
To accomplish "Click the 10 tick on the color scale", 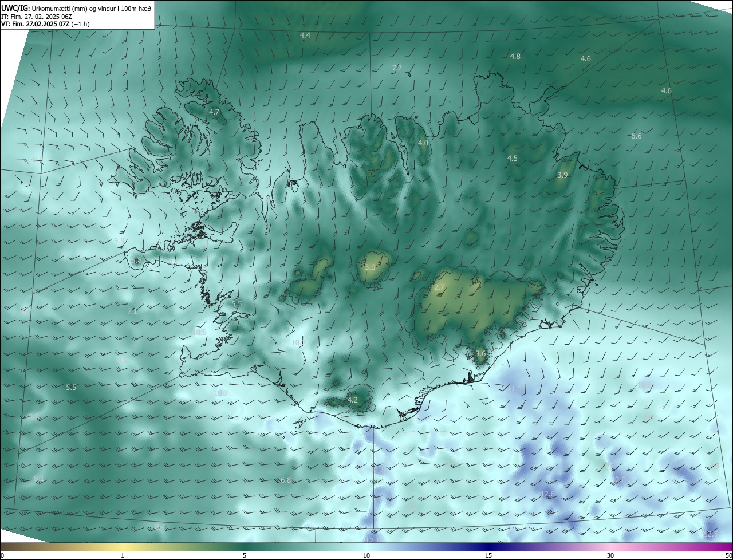I will point(366,555).
